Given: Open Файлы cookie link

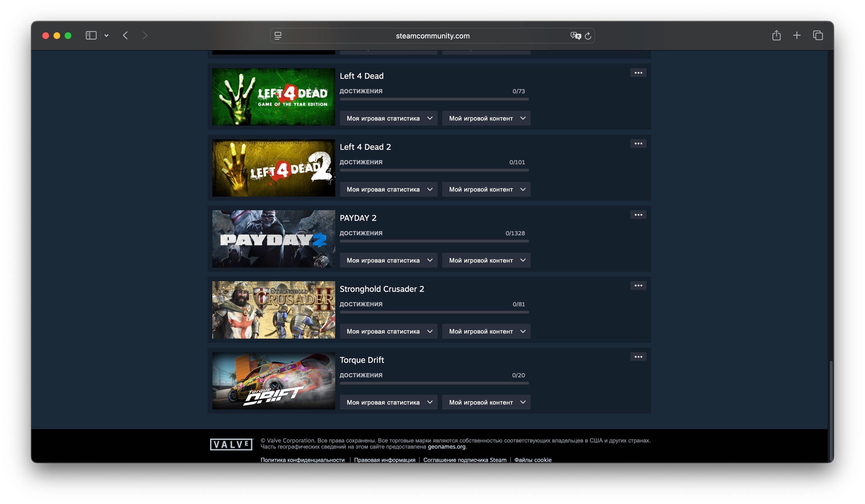Looking at the screenshot, I should tap(533, 460).
